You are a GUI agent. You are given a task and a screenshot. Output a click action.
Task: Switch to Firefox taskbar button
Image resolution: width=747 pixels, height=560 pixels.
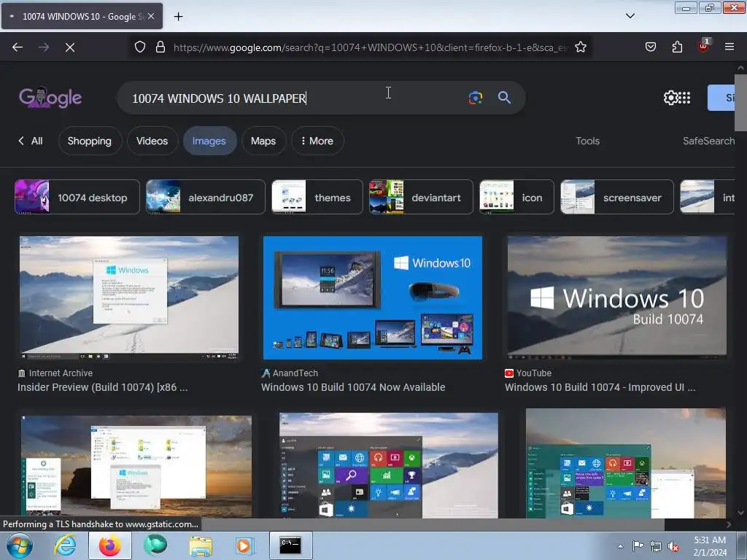110,545
